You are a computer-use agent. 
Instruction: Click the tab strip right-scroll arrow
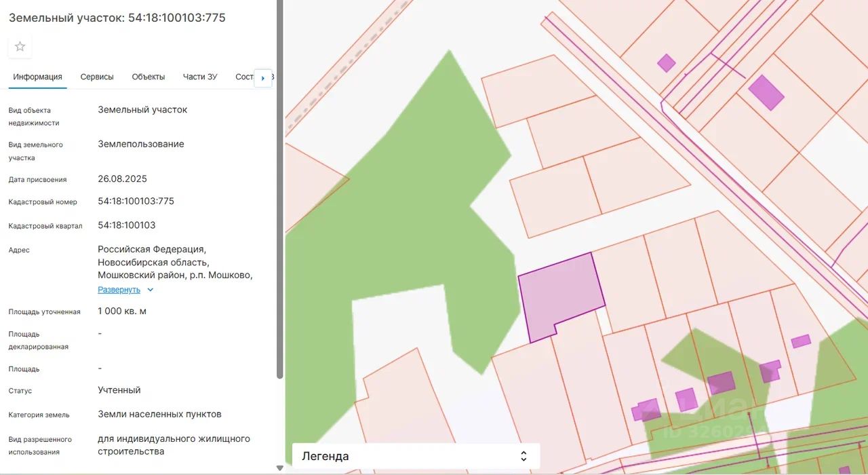click(263, 78)
